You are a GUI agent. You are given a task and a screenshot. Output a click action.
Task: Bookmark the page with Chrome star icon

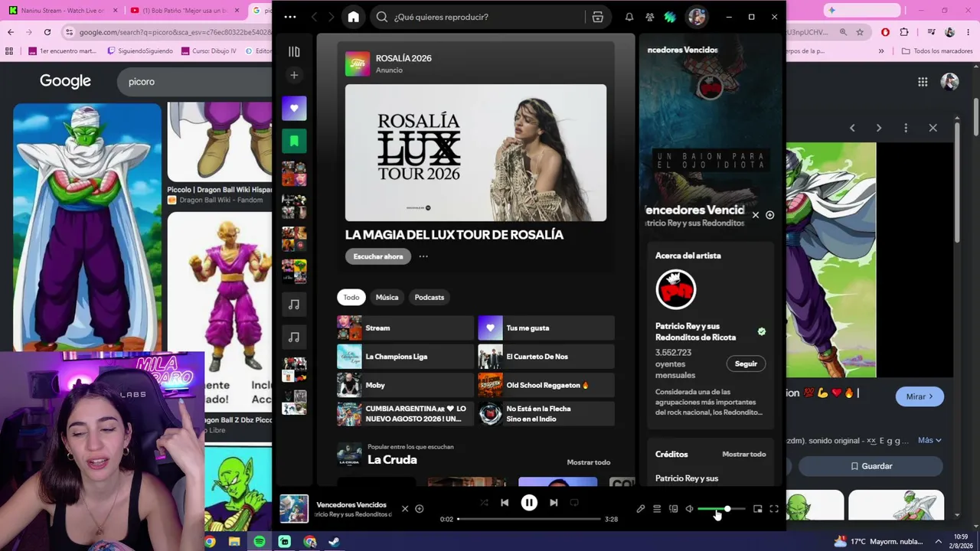(x=860, y=32)
